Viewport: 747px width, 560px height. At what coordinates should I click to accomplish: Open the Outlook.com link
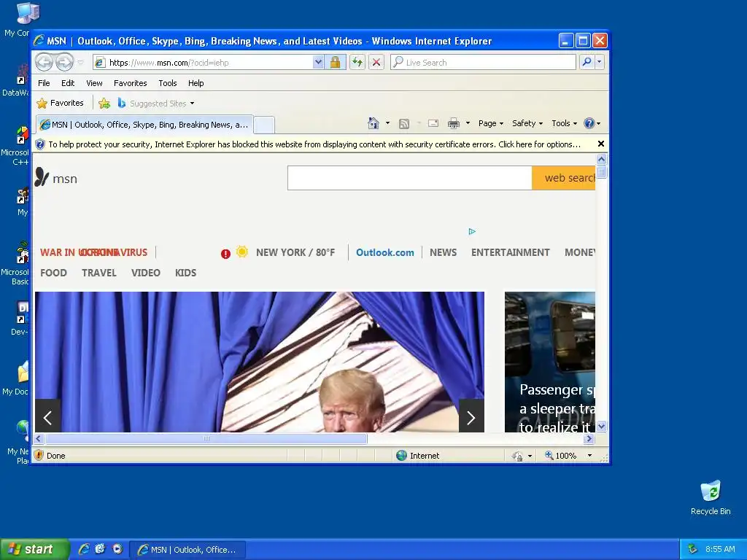tap(385, 252)
